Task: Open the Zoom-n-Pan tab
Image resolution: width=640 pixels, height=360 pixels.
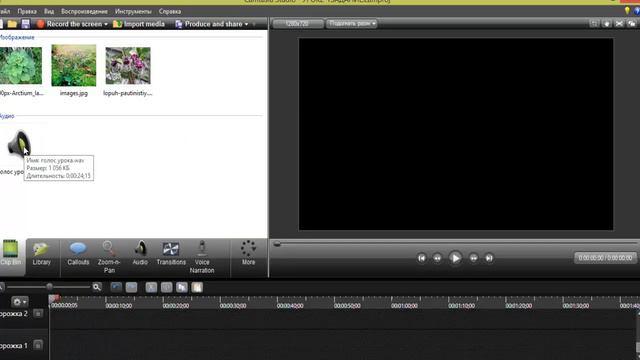Action: [x=109, y=257]
